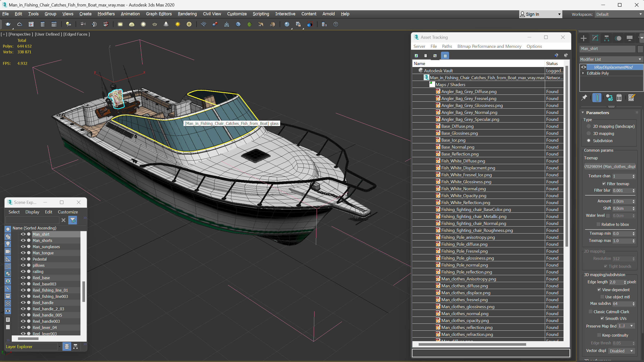Open the Modifiers menu
Screen dimensions: 644x362
(x=106, y=14)
